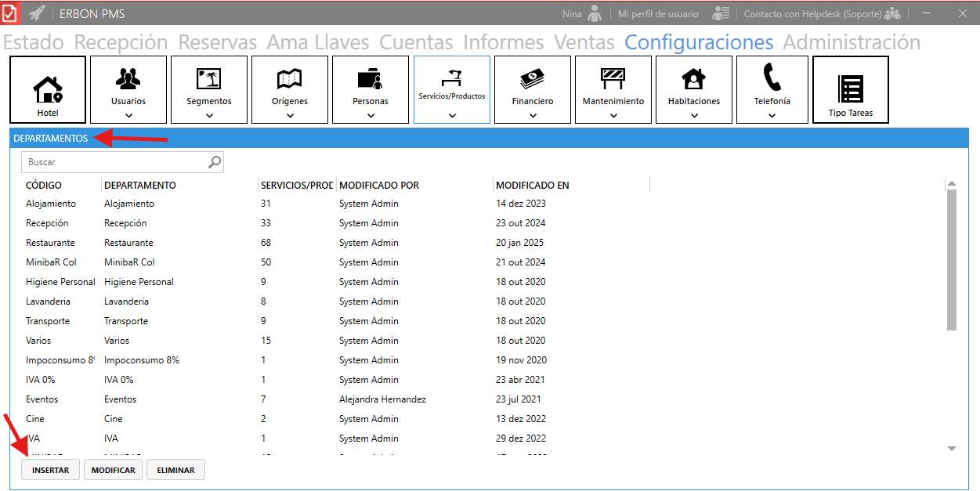Expand the Servicios/Productos dropdown arrow

452,115
